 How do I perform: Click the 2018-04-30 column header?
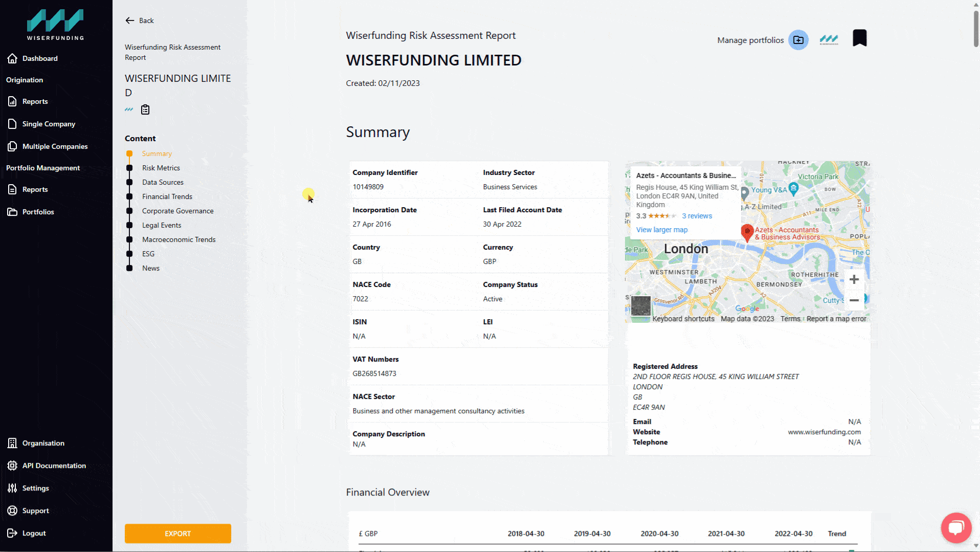click(x=526, y=534)
